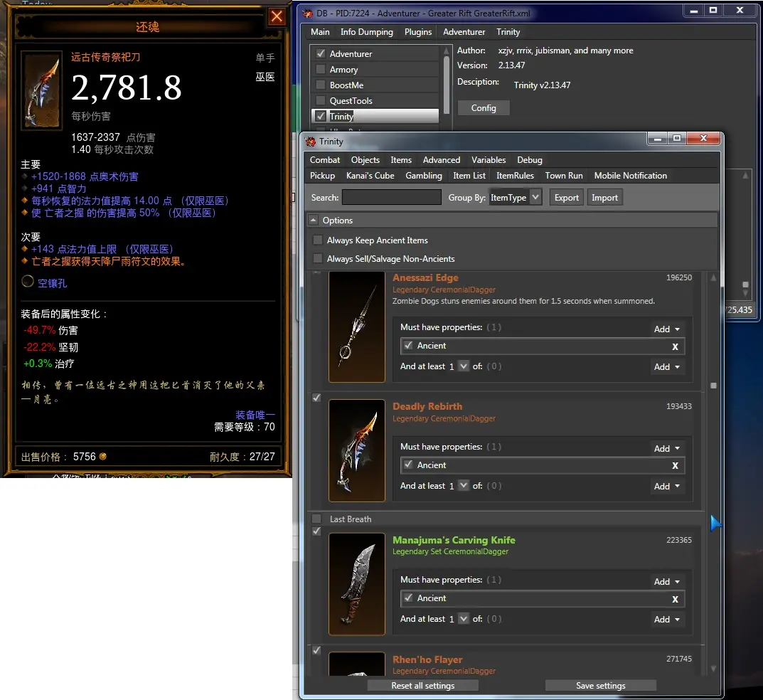Screen dimensions: 763x700
Task: Open the Mobile Notification sub-tab
Action: coord(630,175)
